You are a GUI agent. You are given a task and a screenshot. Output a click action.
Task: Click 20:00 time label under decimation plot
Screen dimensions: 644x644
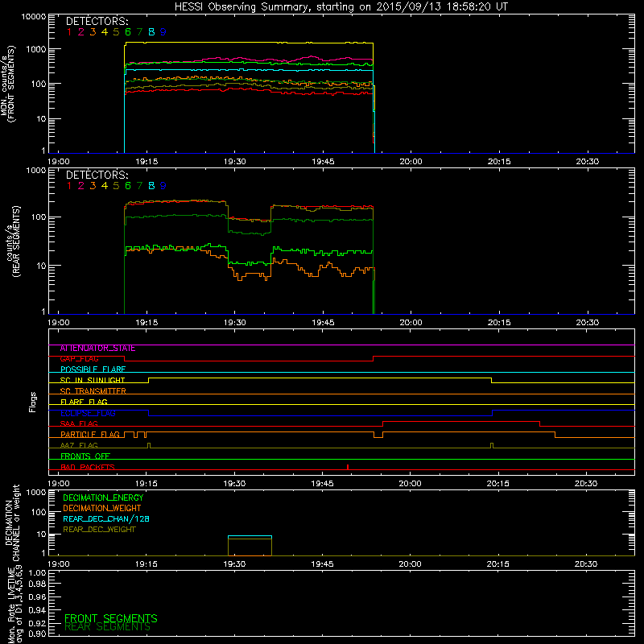(411, 564)
